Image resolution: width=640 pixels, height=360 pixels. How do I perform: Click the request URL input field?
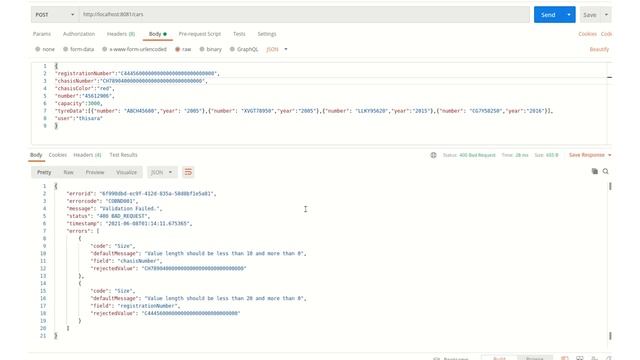[x=304, y=14]
